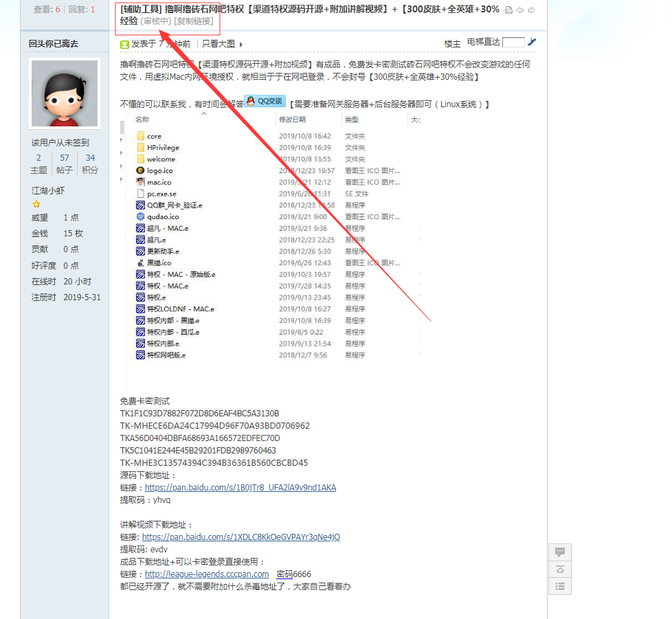Click the key text TK1F1C93D7882F072D8D6EAF4BC5A3130B

point(200,414)
